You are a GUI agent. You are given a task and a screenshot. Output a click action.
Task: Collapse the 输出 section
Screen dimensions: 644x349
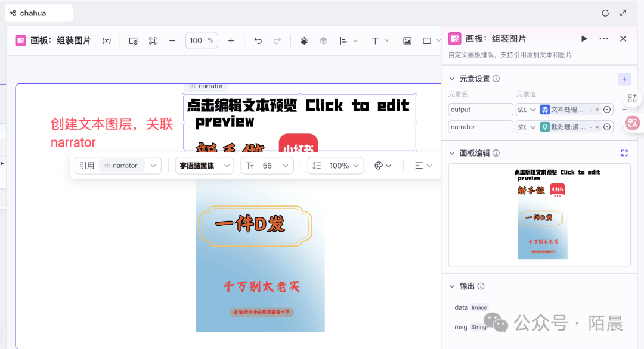(451, 286)
